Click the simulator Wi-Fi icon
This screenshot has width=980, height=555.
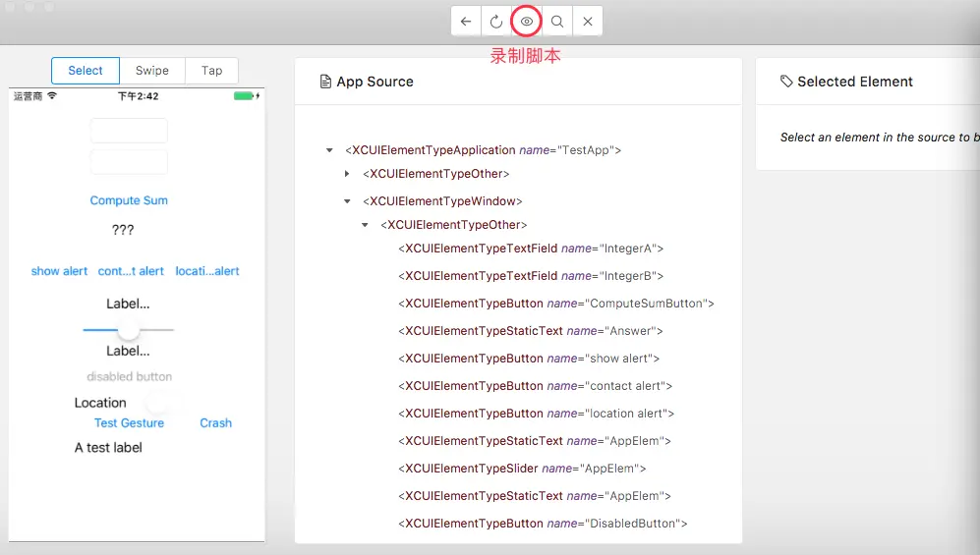(x=52, y=95)
